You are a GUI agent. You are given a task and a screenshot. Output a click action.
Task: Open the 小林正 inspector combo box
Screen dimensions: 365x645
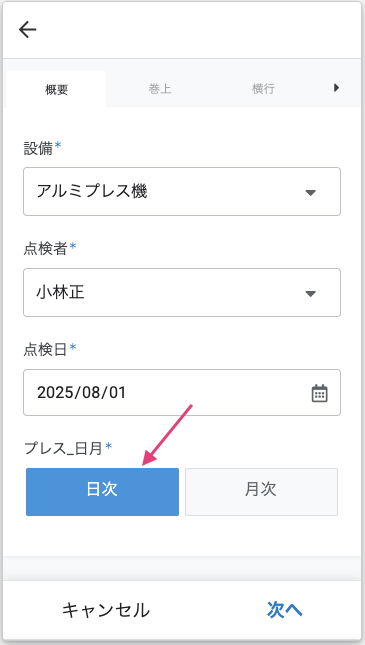click(x=182, y=292)
